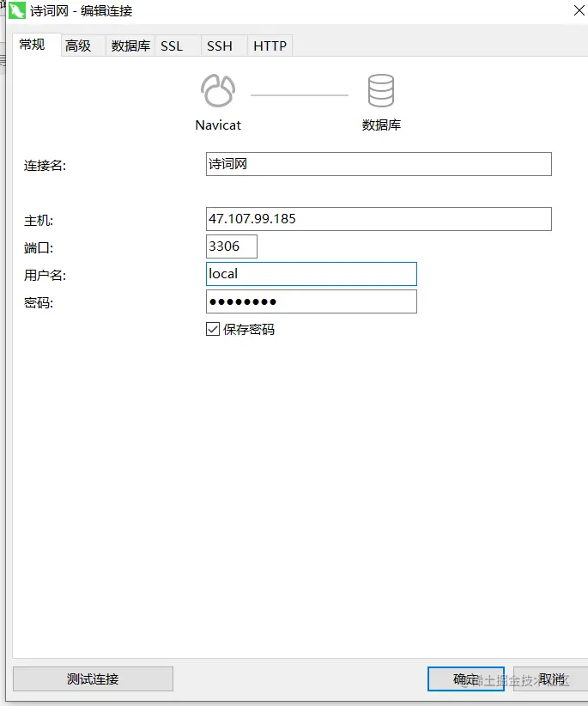588x706 pixels.
Task: Click the 数据库 caption under cylinder icon
Action: (381, 125)
